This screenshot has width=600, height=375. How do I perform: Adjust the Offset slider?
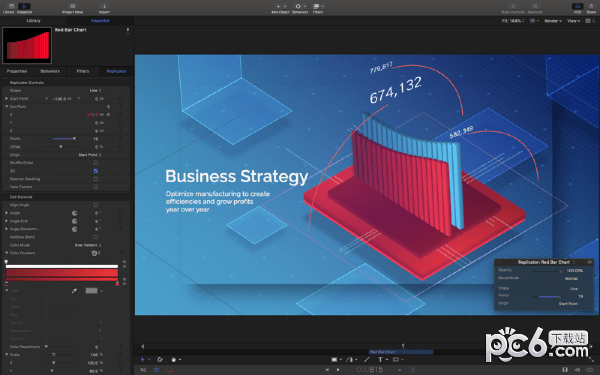[x=60, y=147]
